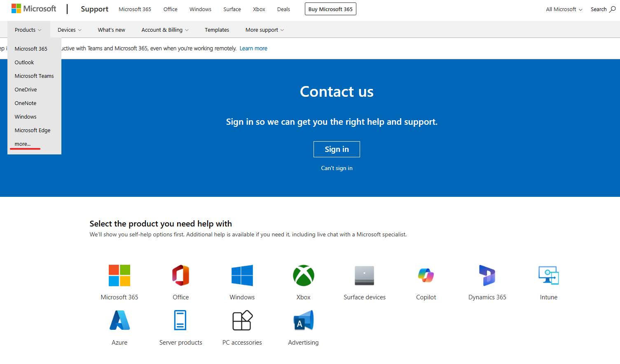
Task: Collapse the Products dropdown menu
Action: [28, 30]
